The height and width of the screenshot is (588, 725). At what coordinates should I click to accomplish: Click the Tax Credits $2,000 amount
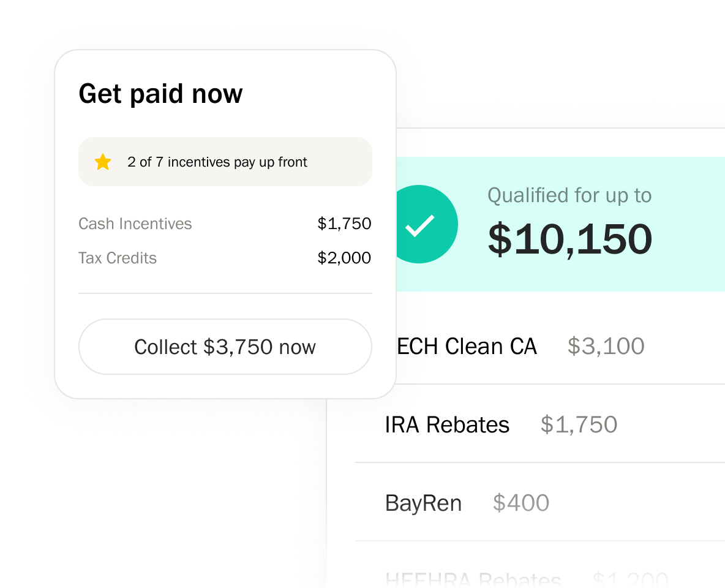344,258
